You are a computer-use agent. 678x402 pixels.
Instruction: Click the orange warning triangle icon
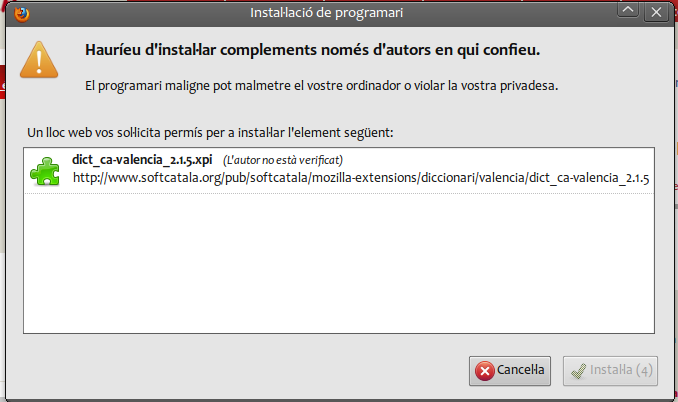(x=39, y=60)
